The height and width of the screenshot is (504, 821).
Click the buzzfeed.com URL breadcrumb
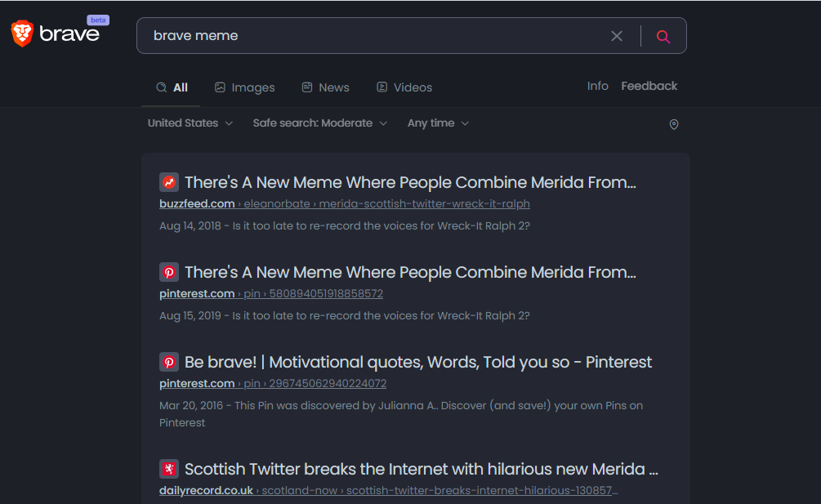pos(345,203)
